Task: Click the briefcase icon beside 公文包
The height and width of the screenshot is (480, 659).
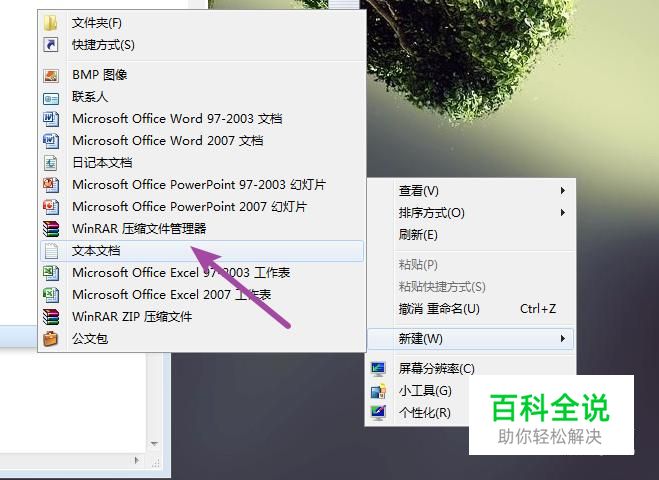Action: pos(50,338)
